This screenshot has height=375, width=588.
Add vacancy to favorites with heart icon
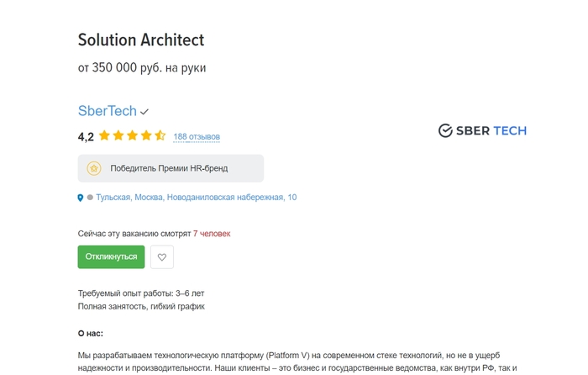(x=162, y=257)
